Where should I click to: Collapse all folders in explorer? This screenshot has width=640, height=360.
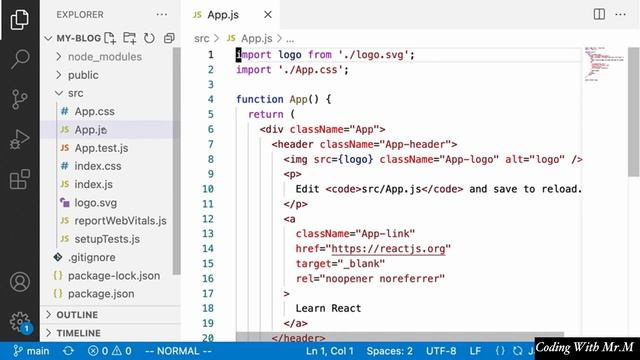(x=169, y=38)
